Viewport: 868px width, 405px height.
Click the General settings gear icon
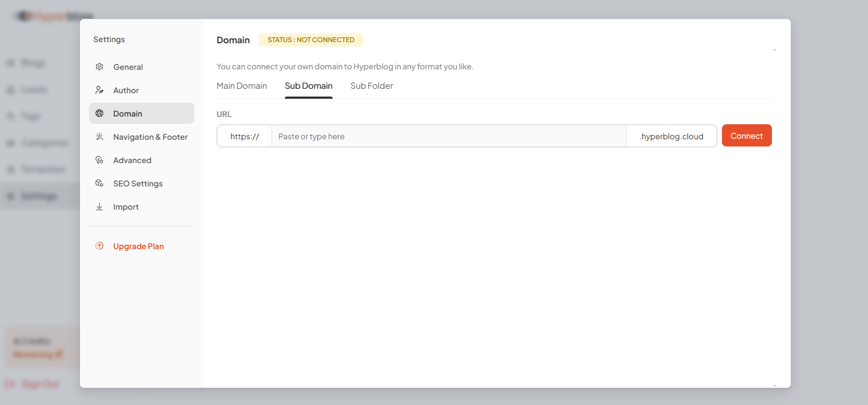tap(99, 67)
